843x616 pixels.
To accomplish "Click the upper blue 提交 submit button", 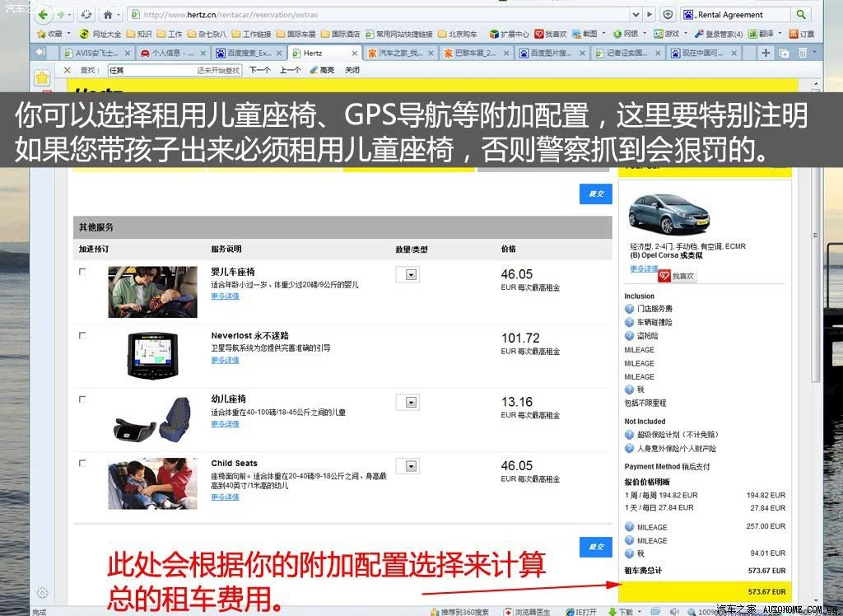I will [596, 194].
